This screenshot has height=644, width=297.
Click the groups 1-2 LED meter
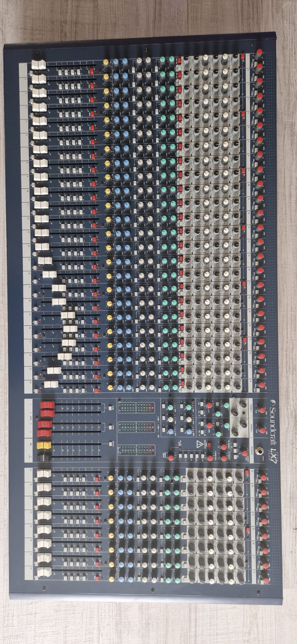click(136, 408)
